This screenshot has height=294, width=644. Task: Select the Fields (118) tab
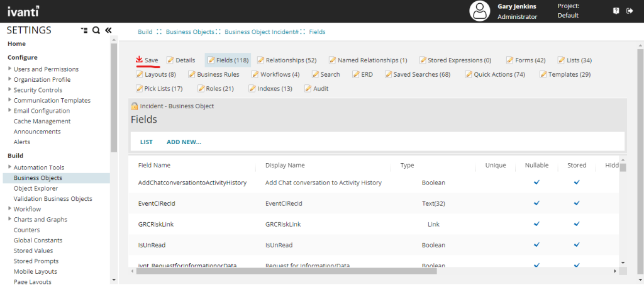[228, 60]
